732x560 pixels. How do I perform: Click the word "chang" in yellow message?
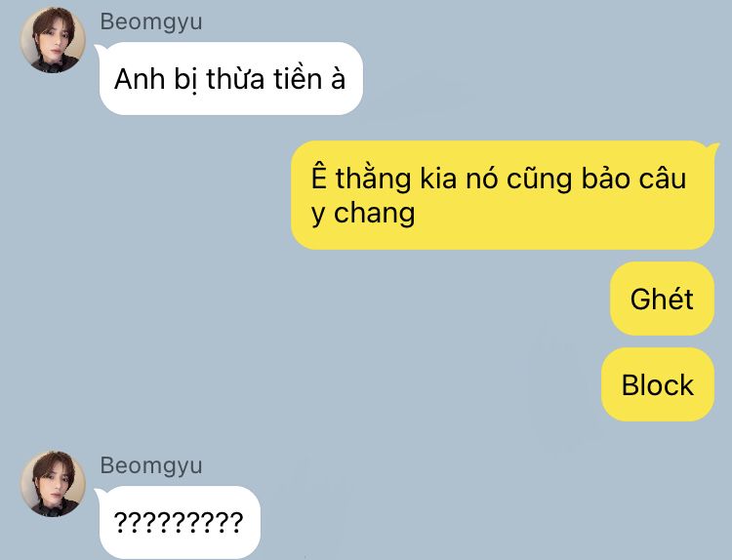[375, 214]
